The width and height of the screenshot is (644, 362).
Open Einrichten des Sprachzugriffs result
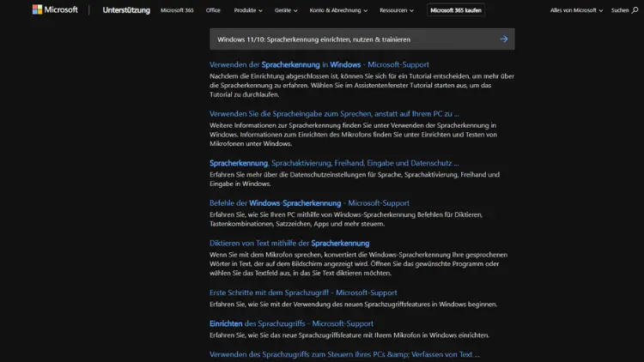click(291, 323)
